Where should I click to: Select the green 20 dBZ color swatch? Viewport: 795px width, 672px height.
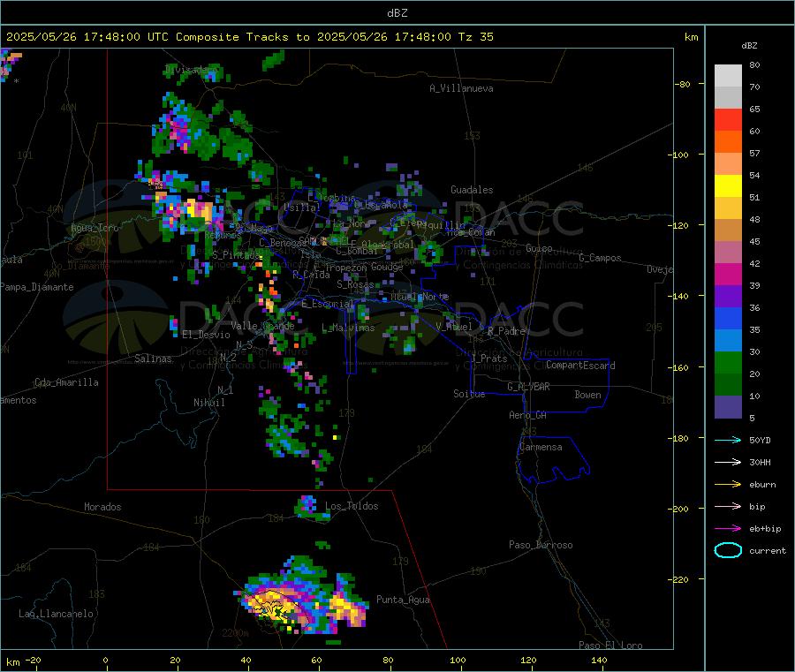coord(728,362)
